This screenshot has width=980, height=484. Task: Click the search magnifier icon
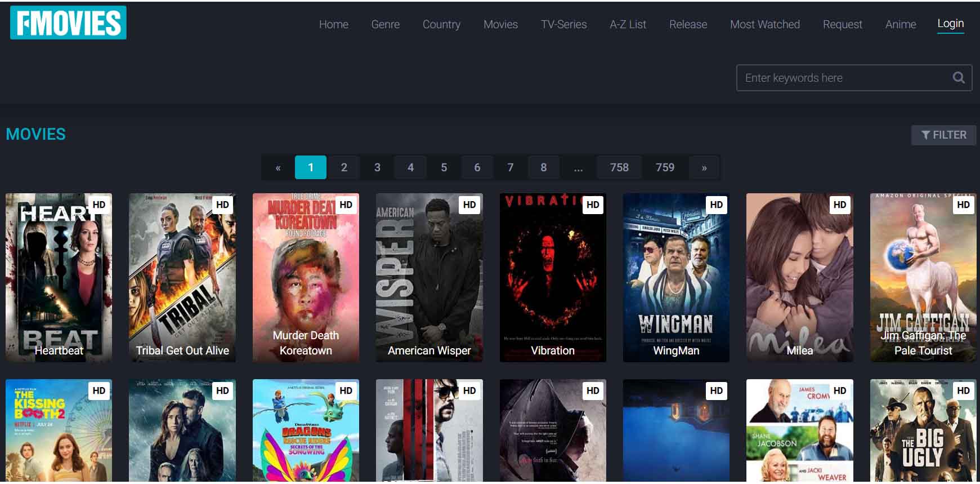(959, 78)
